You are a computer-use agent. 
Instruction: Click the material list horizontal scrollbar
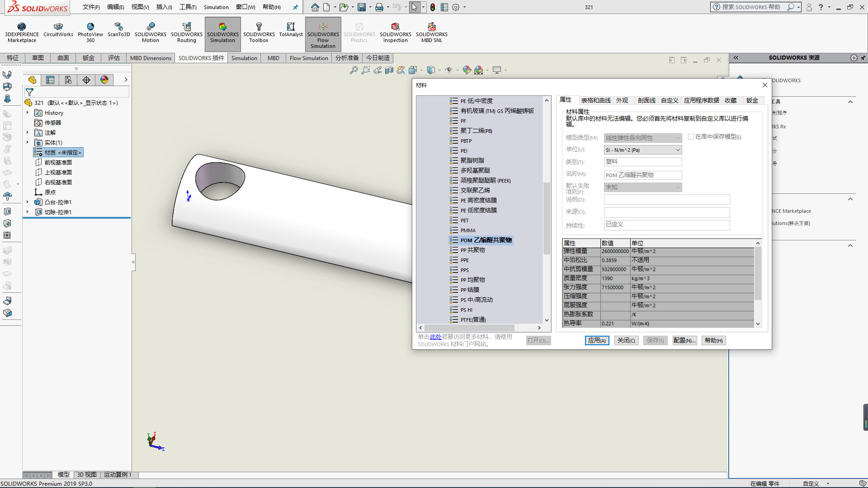coord(469,328)
